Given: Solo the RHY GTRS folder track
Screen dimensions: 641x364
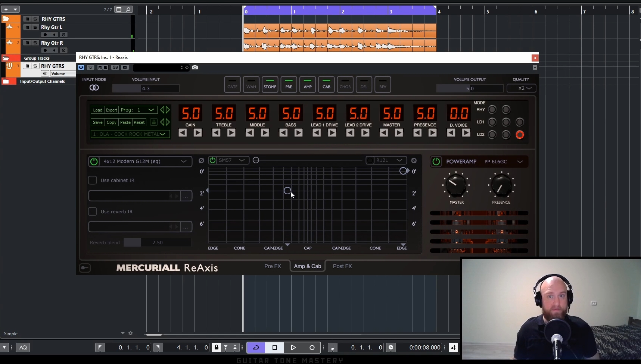Looking at the screenshot, I should click(35, 19).
